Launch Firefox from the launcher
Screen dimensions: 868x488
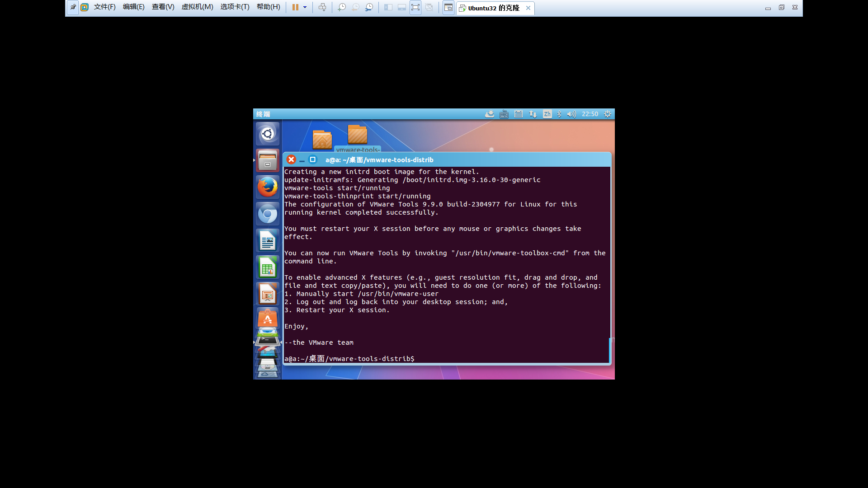point(268,187)
